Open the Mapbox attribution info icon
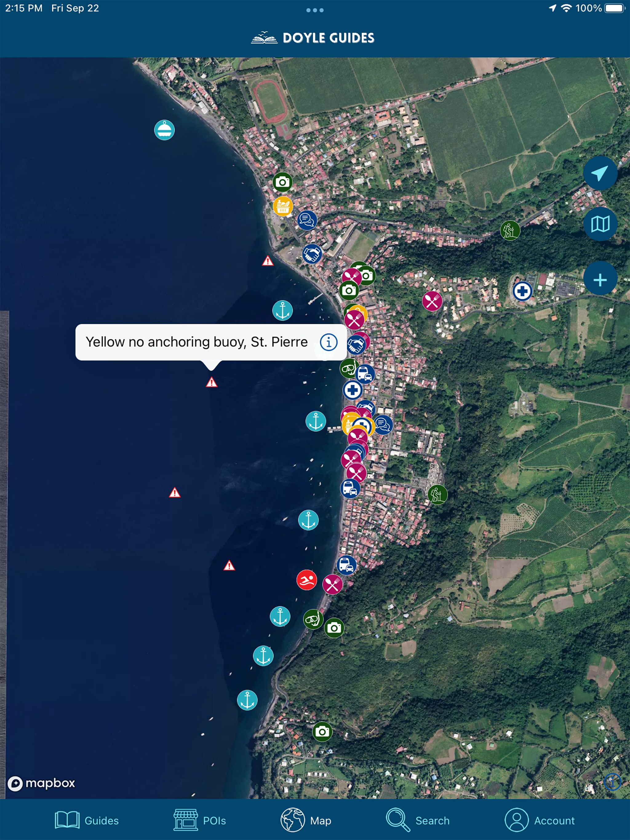630x840 pixels. 612,782
